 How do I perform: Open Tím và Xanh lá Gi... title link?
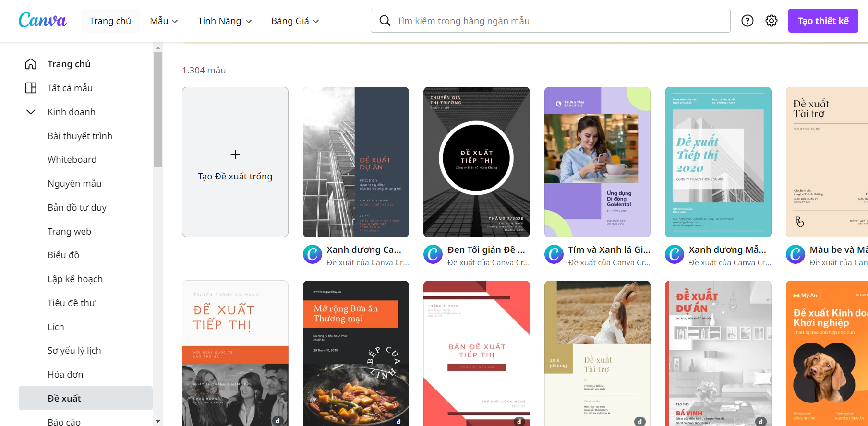(x=609, y=249)
